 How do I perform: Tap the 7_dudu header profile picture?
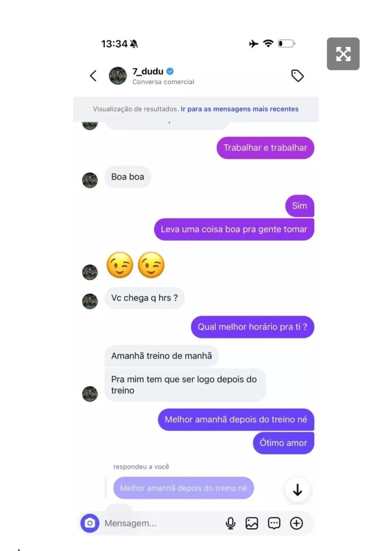(x=118, y=76)
